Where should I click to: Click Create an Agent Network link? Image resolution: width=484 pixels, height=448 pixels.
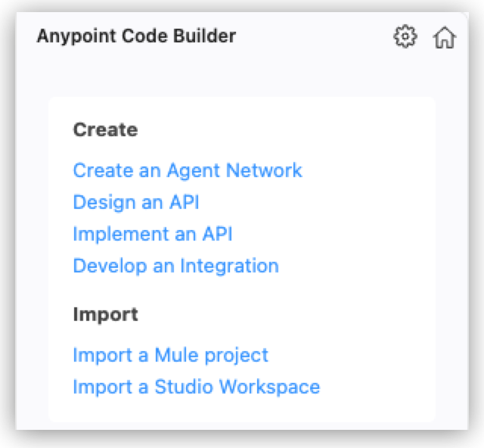(x=188, y=170)
